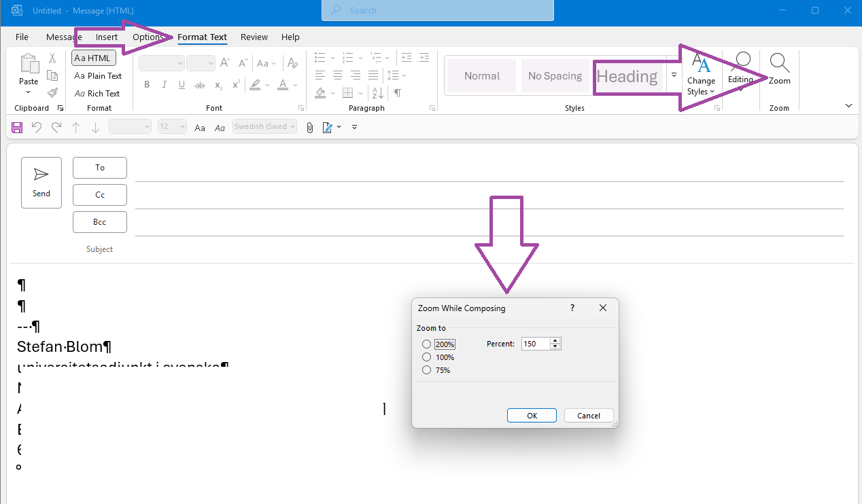
Task: Click the zoom Percent input field
Action: 535,344
